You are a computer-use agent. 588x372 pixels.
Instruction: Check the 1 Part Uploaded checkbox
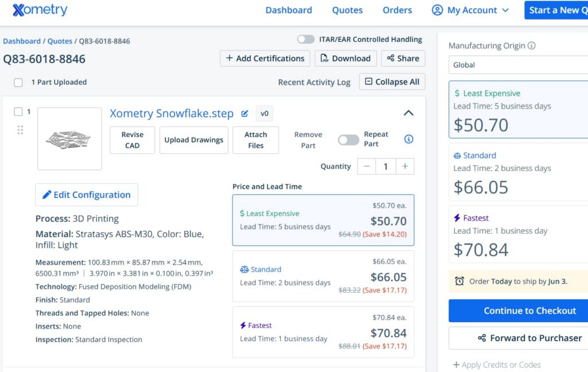pos(18,83)
